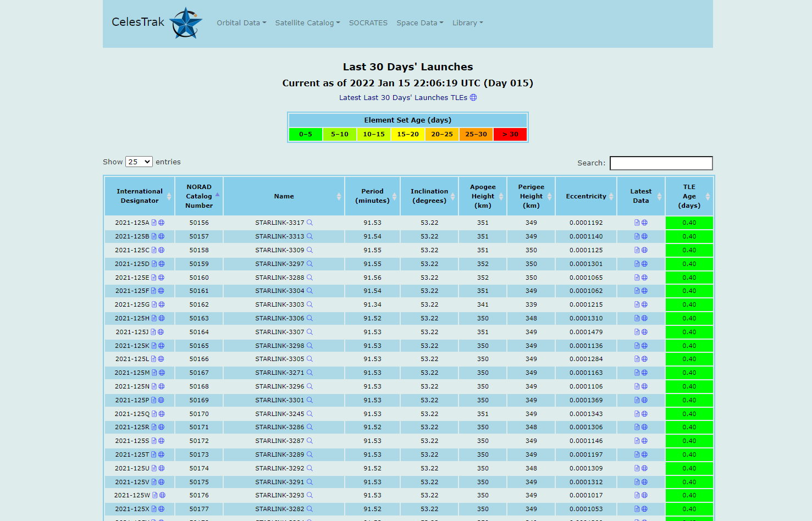Open globe icon beside Latest Launches TLEs
The width and height of the screenshot is (812, 521).
[x=473, y=97]
